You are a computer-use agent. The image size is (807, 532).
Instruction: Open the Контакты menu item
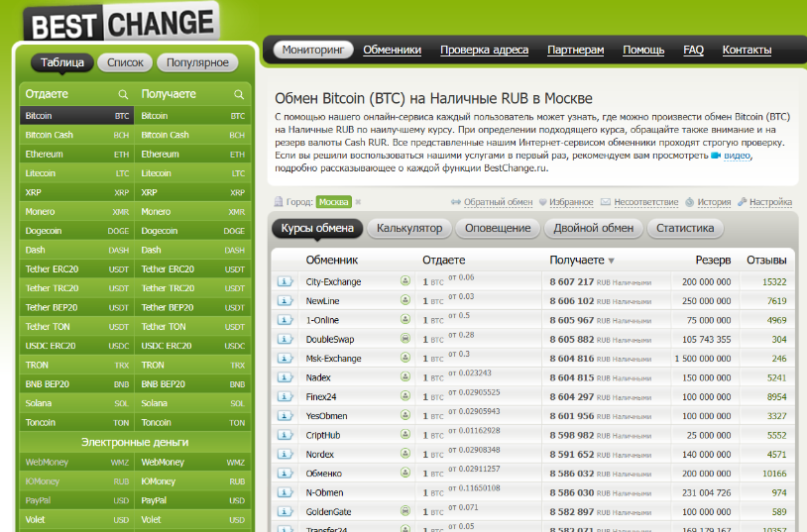pos(747,50)
